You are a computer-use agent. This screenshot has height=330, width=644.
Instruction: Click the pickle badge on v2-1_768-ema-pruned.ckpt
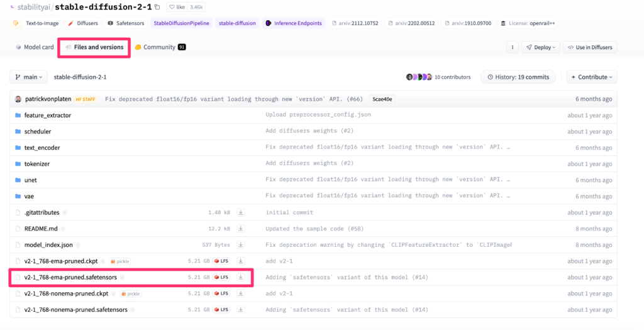tap(120, 261)
